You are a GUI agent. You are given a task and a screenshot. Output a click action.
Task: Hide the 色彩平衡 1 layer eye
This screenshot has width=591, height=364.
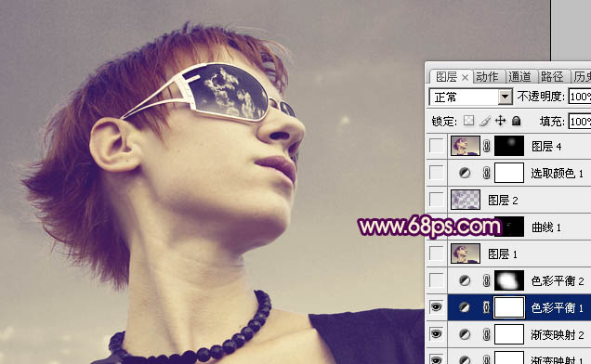pyautogui.click(x=437, y=307)
